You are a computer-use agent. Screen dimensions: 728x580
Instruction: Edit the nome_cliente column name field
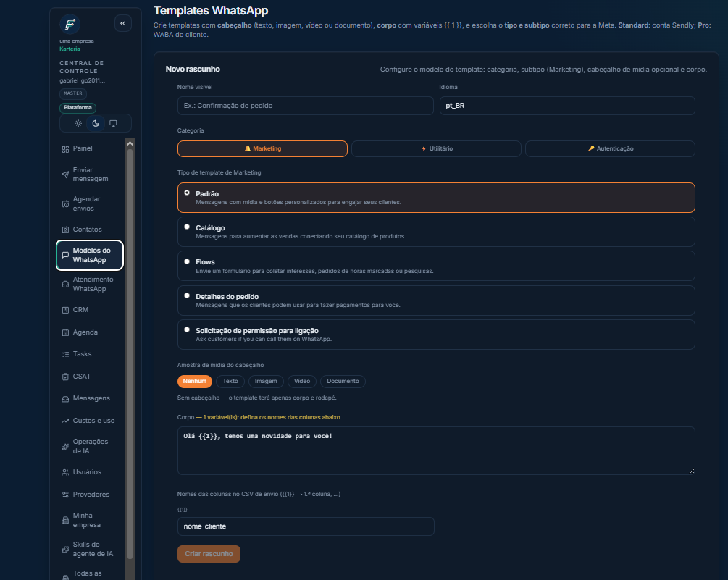(x=306, y=526)
